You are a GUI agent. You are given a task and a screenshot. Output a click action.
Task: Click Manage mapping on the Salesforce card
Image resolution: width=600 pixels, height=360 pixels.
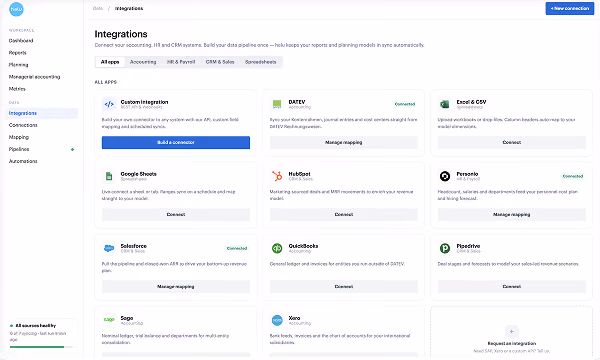click(176, 287)
